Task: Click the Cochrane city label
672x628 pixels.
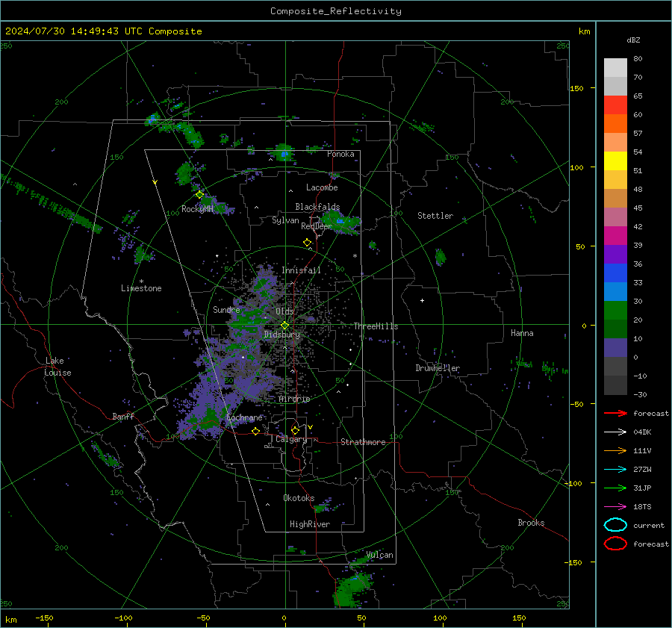Action: (x=244, y=417)
